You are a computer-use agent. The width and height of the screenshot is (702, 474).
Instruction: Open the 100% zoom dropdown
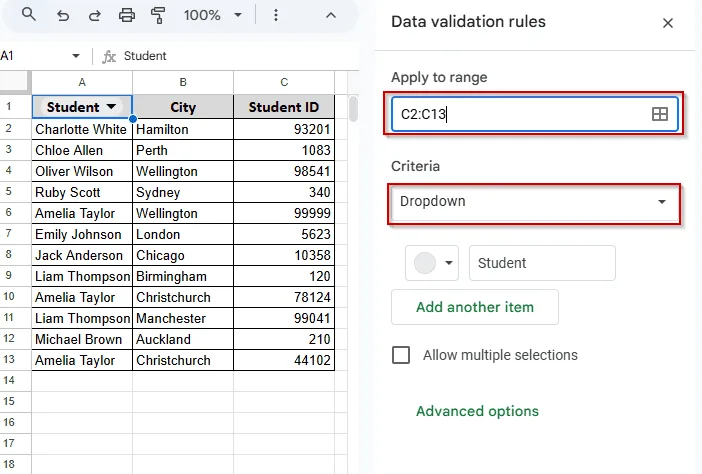point(213,16)
